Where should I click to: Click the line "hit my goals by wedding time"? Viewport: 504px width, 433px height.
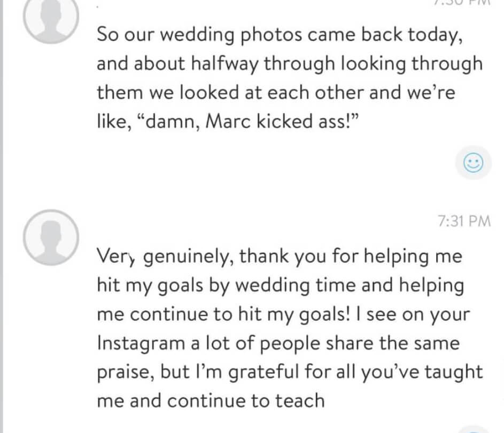pyautogui.click(x=280, y=285)
